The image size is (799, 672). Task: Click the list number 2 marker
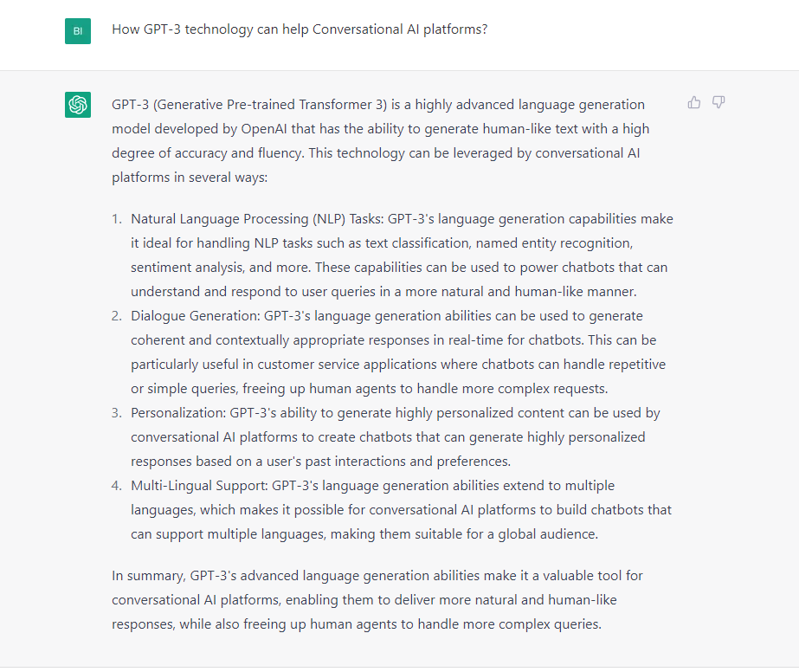[x=117, y=315]
